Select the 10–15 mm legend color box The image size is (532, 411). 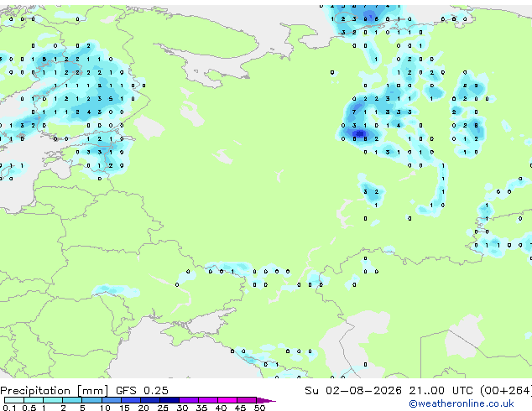(x=111, y=400)
